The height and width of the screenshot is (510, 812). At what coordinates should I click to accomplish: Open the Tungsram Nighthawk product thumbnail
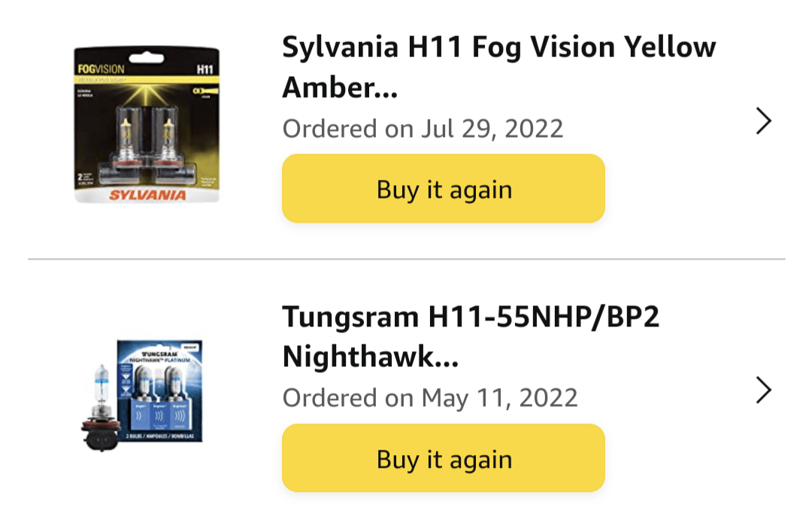coord(142,394)
